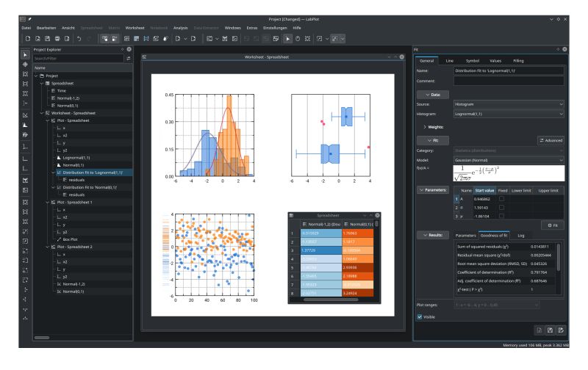The width and height of the screenshot is (588, 370).
Task: Click the crosshair cursor tool in left sidebar
Action: click(26, 65)
